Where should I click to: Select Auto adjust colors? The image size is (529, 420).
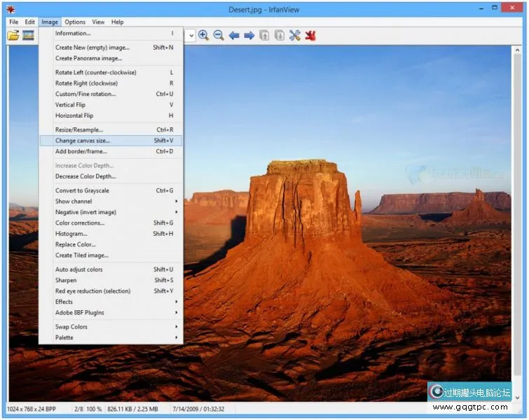tap(111, 269)
